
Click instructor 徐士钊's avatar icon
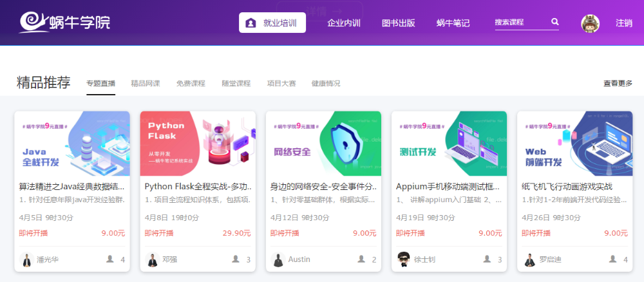click(404, 259)
